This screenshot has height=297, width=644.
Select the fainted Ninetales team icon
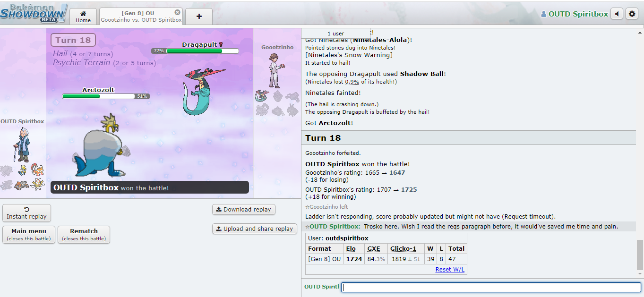tap(7, 170)
